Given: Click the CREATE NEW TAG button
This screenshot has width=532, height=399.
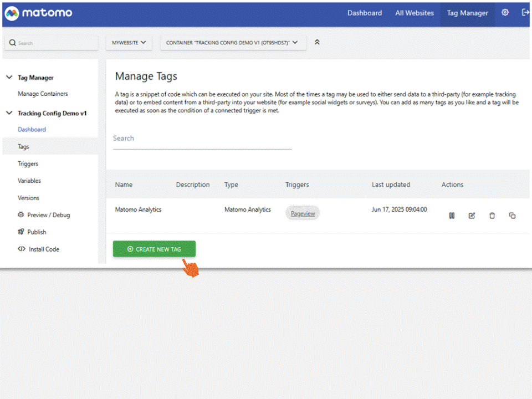Looking at the screenshot, I should coord(154,249).
